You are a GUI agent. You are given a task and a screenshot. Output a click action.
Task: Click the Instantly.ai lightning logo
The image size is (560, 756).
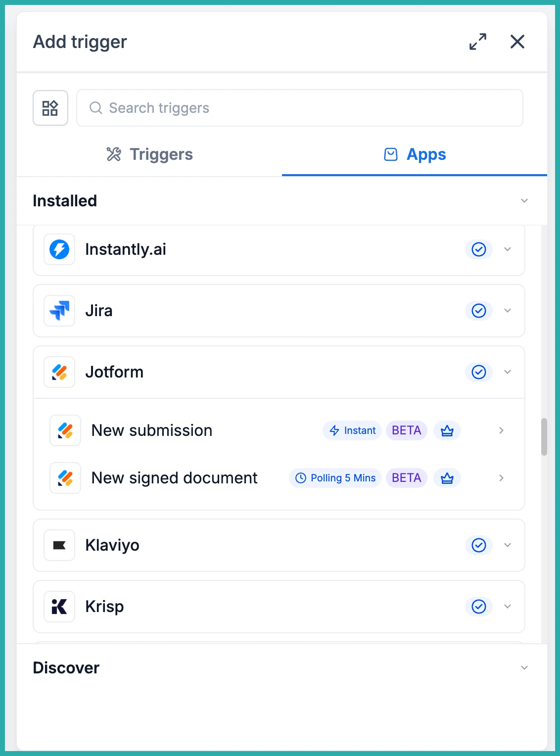[x=59, y=249]
